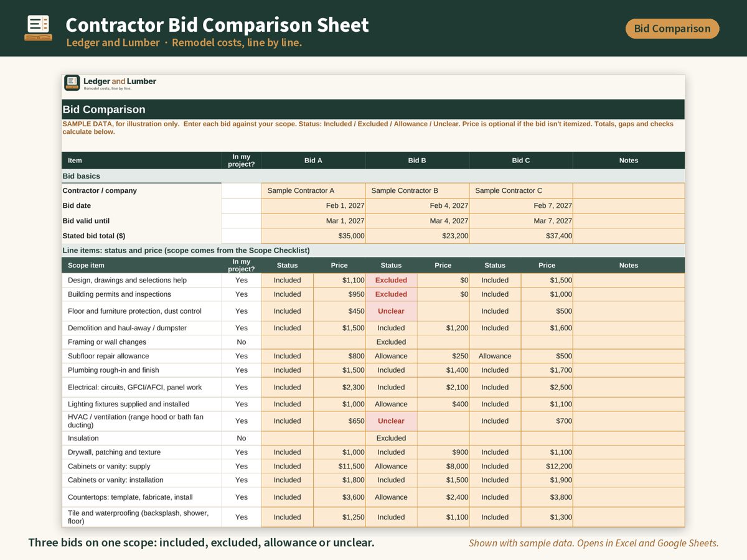Select the 'Sample Contractor C' cell
This screenshot has width=747, height=560.
pyautogui.click(x=521, y=190)
